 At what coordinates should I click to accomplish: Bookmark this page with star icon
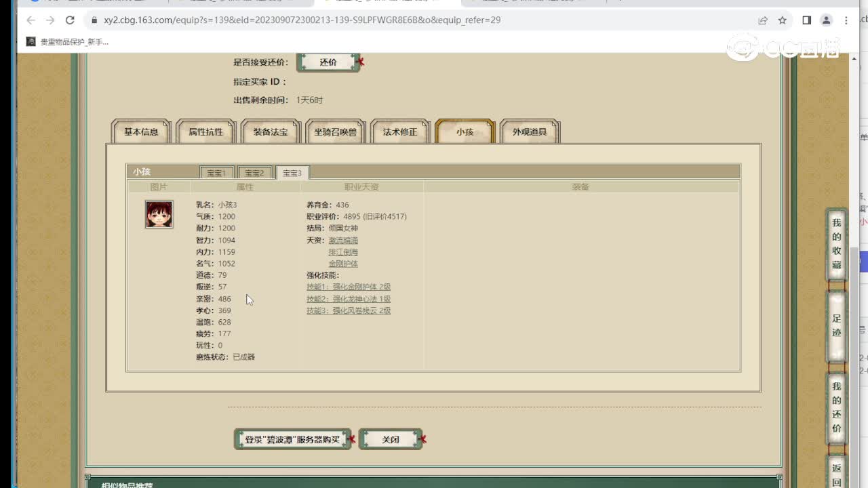click(783, 20)
